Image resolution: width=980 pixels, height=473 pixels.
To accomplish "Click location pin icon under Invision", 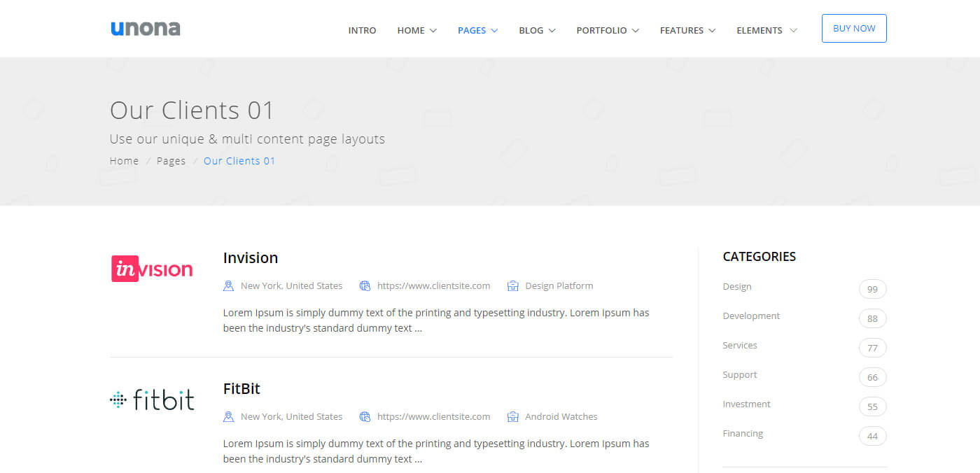I will click(228, 285).
